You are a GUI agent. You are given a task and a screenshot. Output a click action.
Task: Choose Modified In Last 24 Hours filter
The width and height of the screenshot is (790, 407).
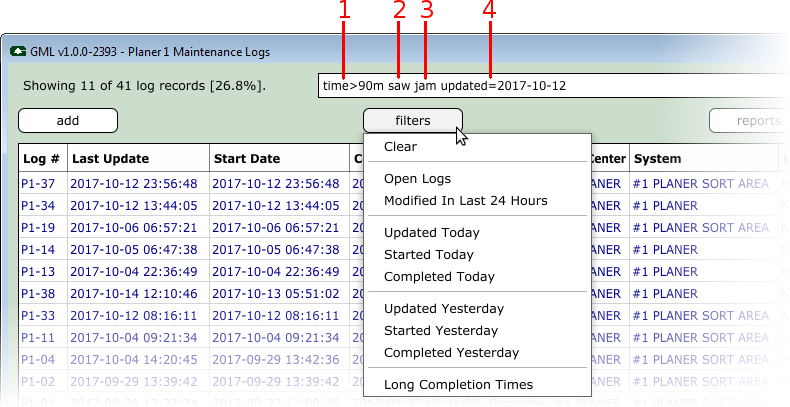pos(466,200)
